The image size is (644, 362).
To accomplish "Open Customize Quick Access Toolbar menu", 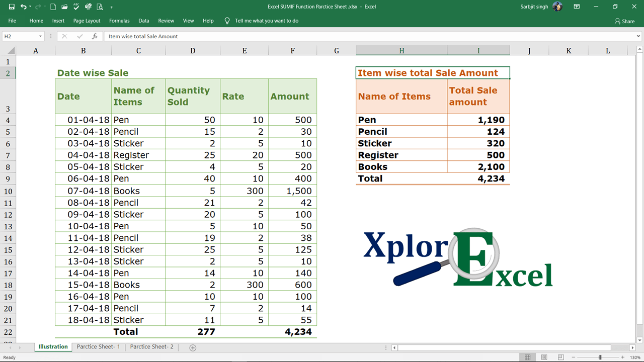I will coord(111,7).
